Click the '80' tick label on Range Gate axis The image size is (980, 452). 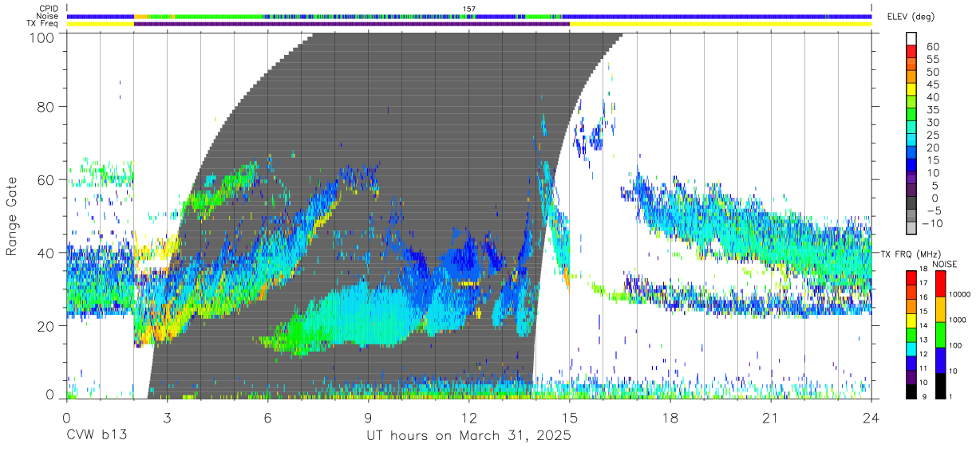pyautogui.click(x=47, y=107)
